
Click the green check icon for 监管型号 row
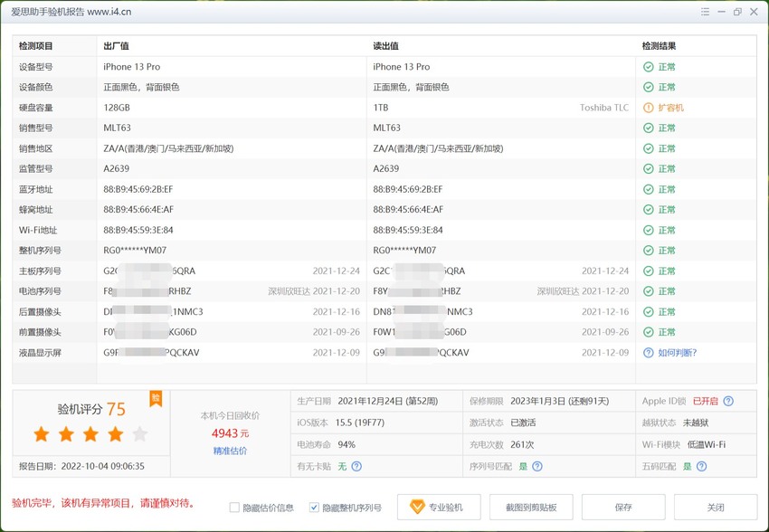click(649, 168)
